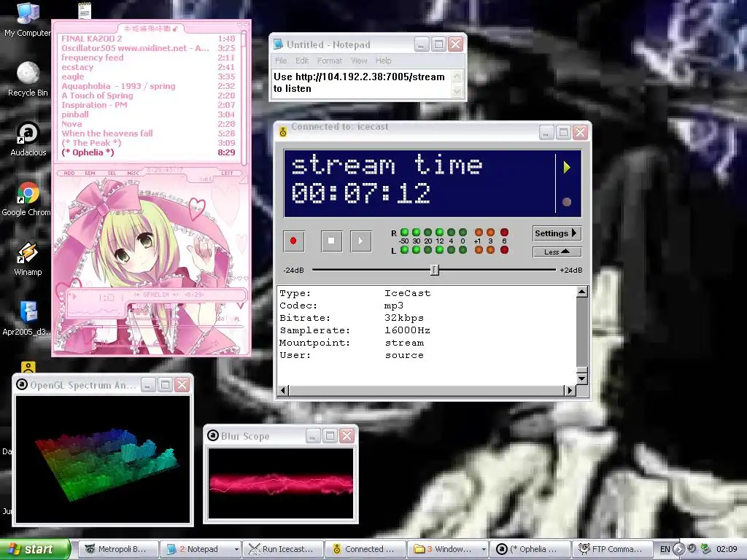Switch to Metropoli B... taskbar item
The width and height of the screenshot is (747, 560).
[x=117, y=549]
